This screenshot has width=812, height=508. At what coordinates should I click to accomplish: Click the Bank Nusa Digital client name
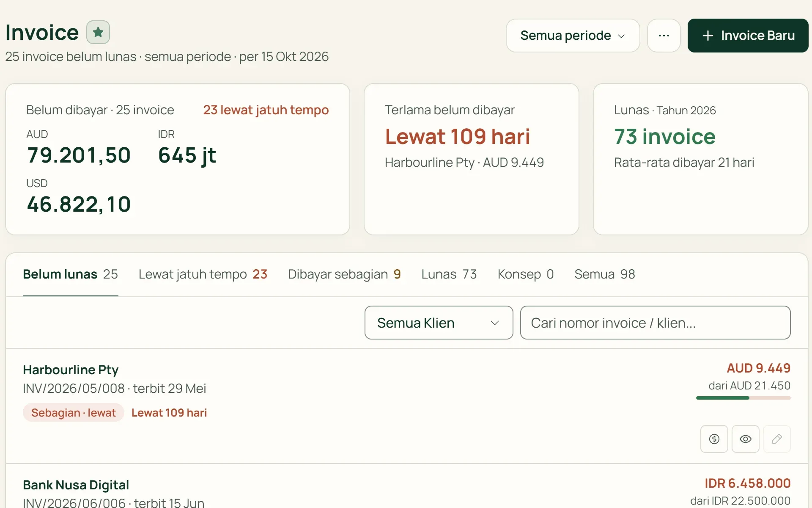tap(76, 485)
